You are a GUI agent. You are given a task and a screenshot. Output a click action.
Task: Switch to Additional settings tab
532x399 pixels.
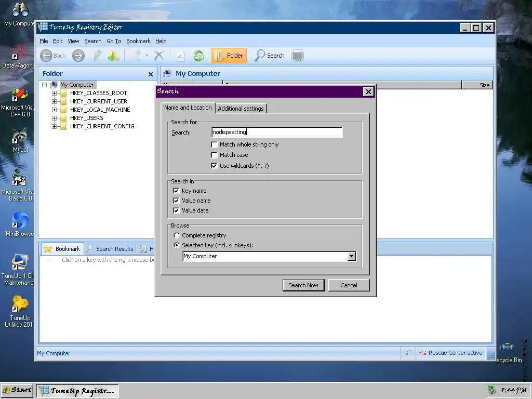(x=241, y=109)
